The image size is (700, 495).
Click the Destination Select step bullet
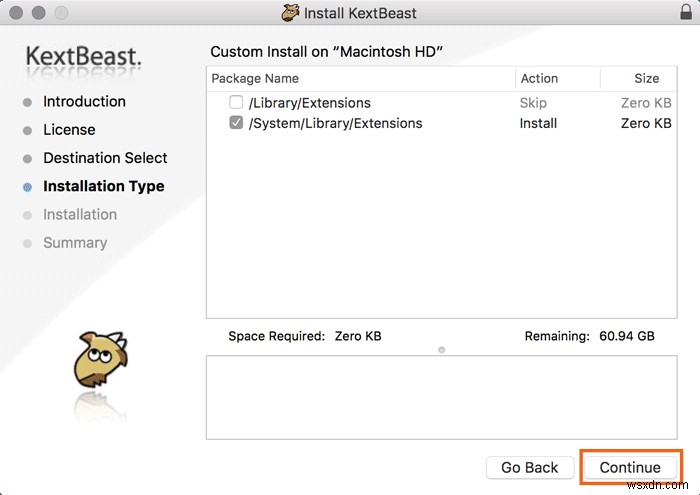27,158
